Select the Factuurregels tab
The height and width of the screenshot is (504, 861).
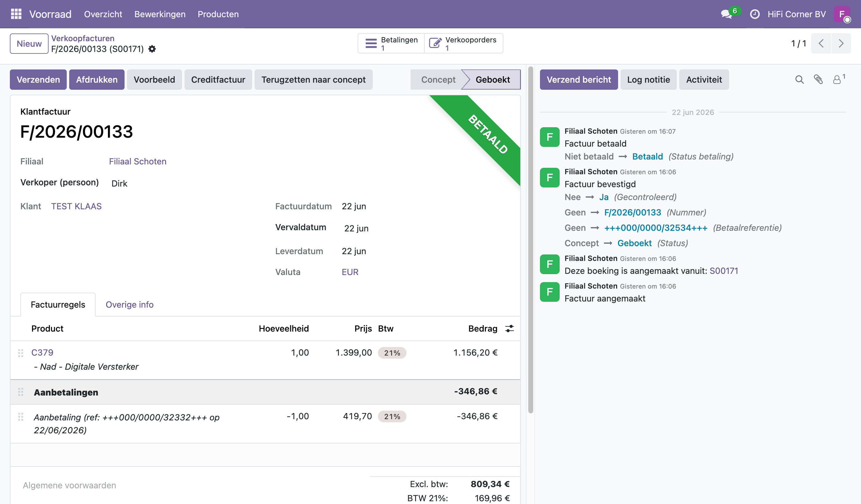(58, 305)
